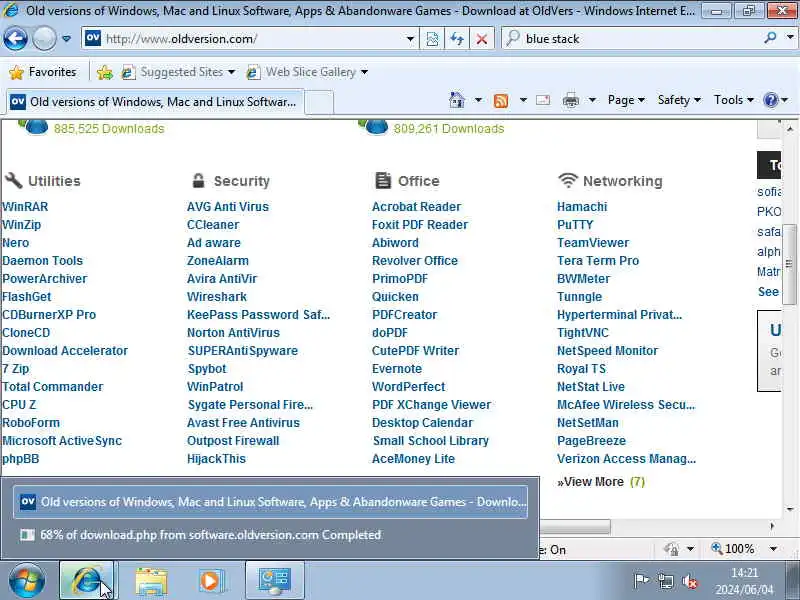The width and height of the screenshot is (800, 600).
Task: Click the Security heading lock icon
Action: click(198, 180)
